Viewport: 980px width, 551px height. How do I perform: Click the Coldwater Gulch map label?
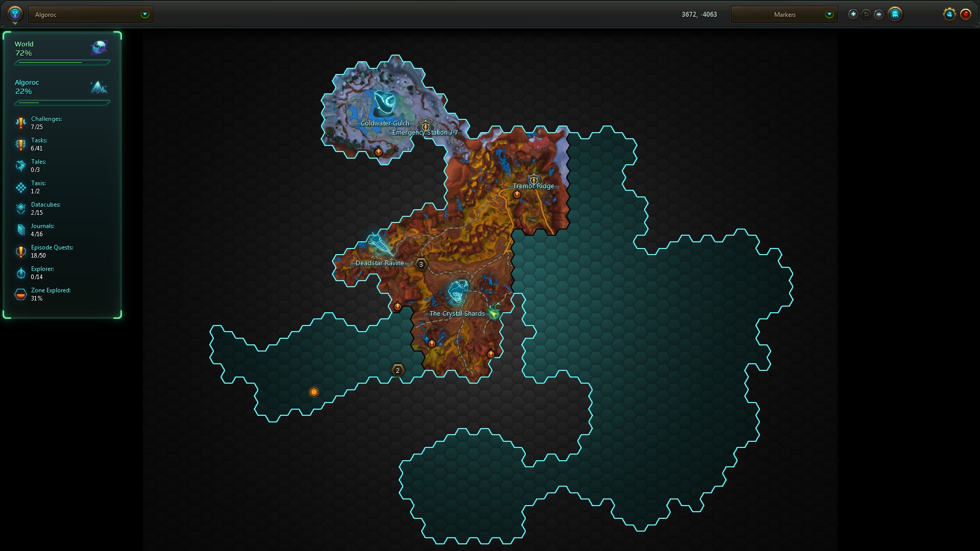point(385,123)
